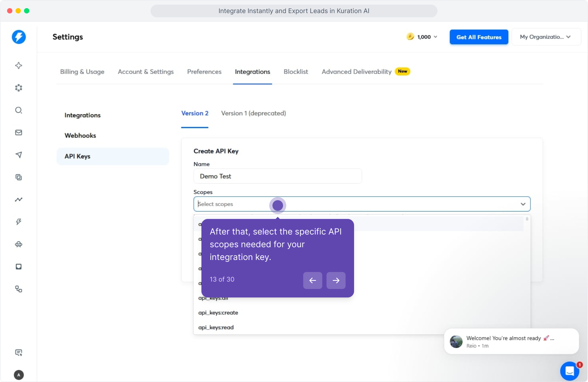
Task: Open the sparkle copilot sidebar icon
Action: coord(19,65)
